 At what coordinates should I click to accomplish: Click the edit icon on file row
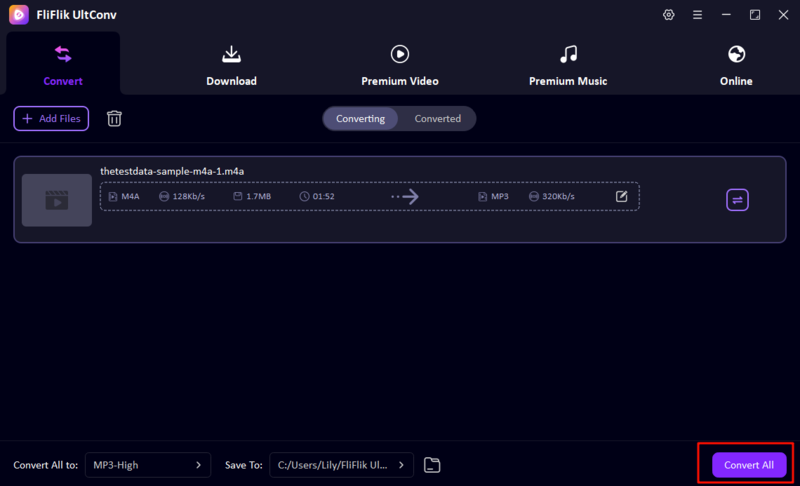click(621, 197)
